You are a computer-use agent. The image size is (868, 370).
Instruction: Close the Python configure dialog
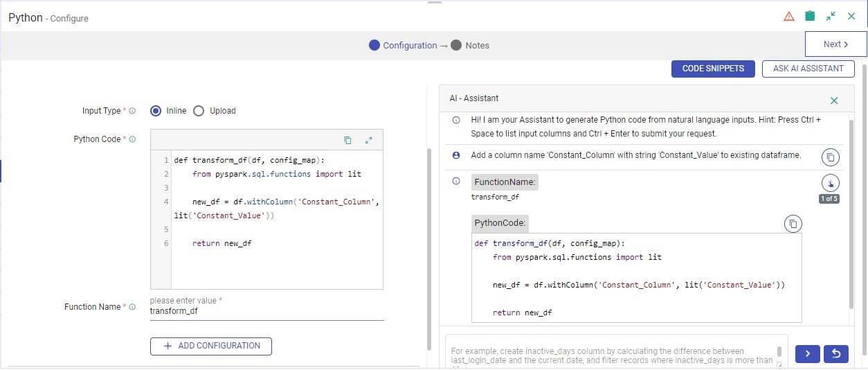pos(851,16)
